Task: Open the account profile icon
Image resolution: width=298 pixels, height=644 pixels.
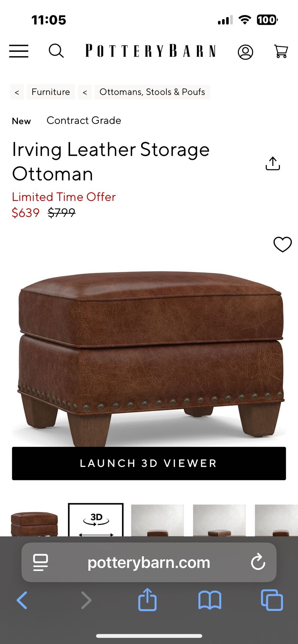Action: (245, 52)
